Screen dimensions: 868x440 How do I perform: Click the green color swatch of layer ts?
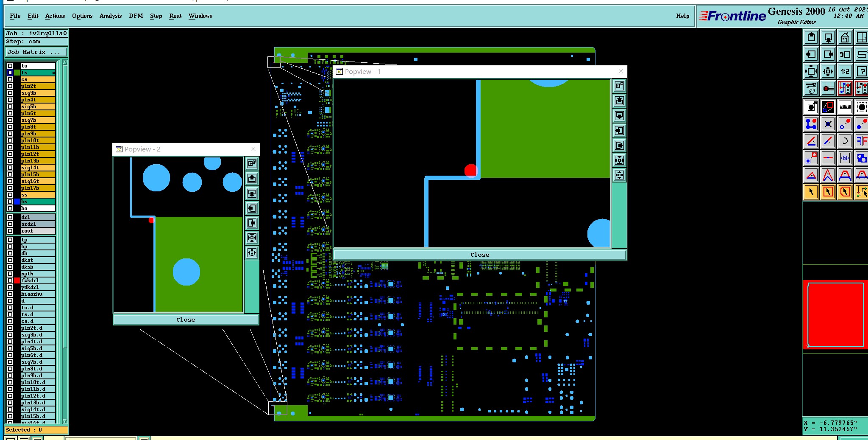(17, 73)
